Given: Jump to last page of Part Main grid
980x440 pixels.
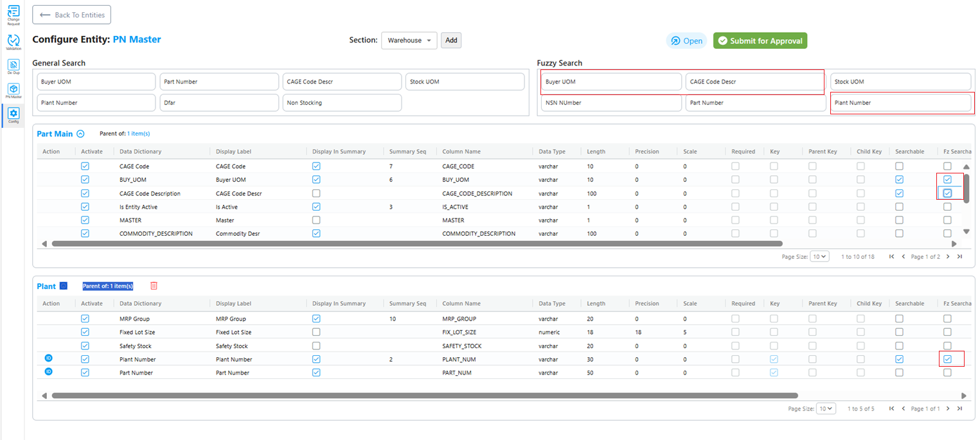Looking at the screenshot, I should click(x=959, y=256).
